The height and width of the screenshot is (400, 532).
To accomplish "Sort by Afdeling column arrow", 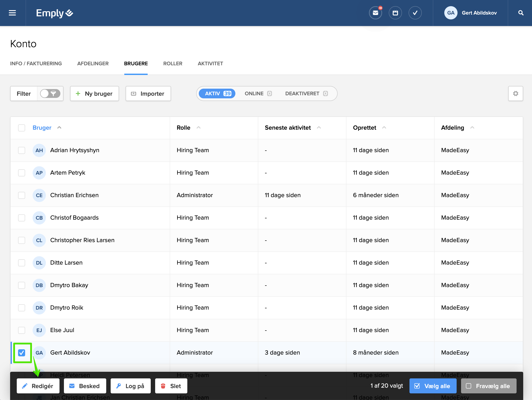I will [x=472, y=127].
